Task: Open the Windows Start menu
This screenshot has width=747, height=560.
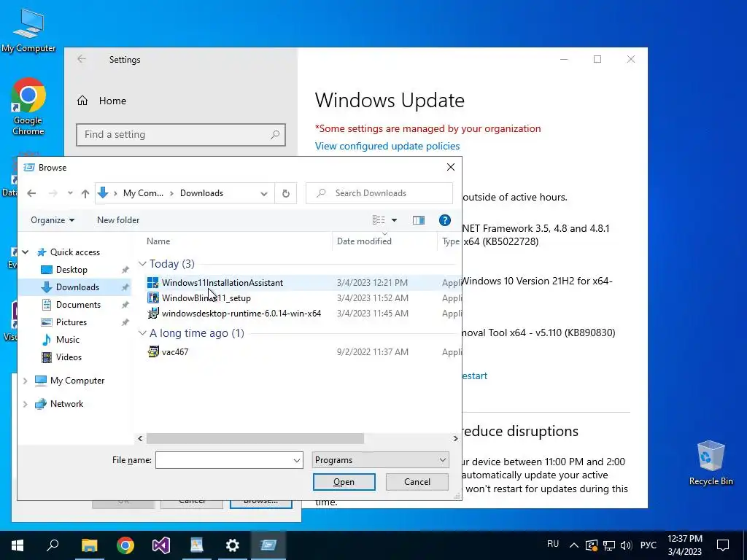Action: pyautogui.click(x=18, y=545)
